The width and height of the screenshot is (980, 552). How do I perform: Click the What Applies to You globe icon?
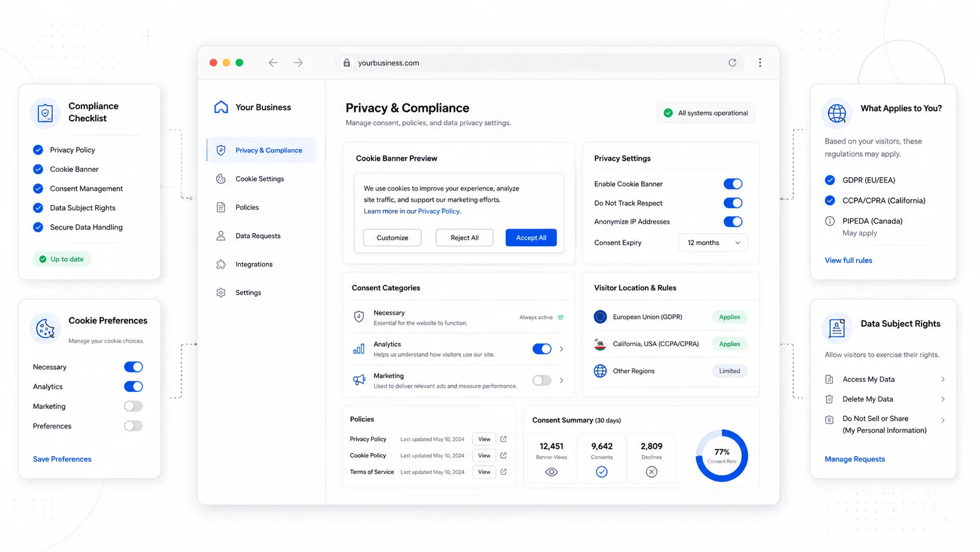(837, 113)
